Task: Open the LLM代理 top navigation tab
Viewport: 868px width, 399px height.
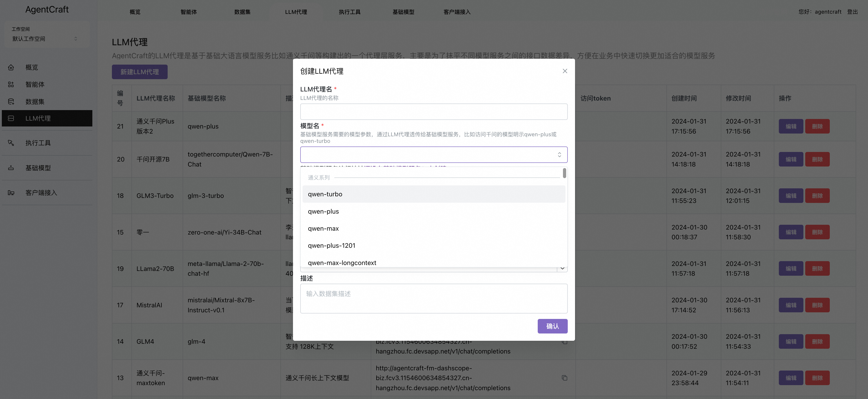Action: (296, 12)
